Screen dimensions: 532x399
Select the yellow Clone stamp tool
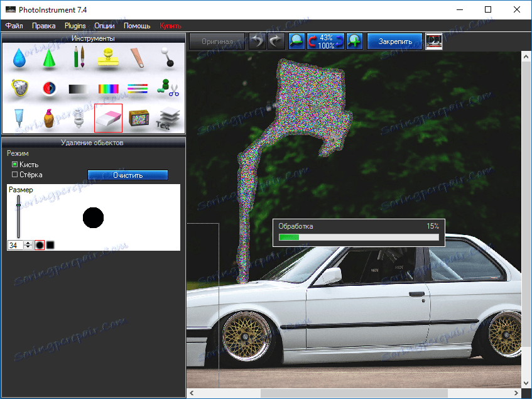point(108,57)
